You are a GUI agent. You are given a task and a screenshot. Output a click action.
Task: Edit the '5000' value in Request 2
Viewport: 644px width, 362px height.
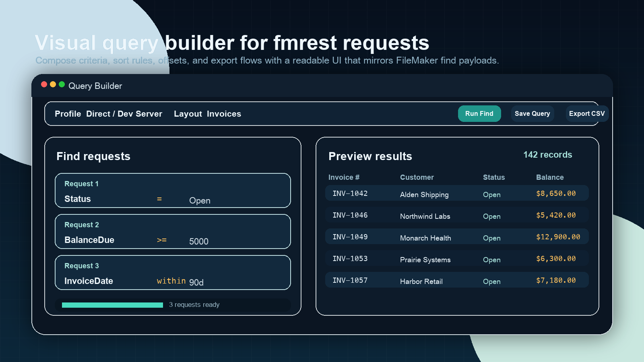click(199, 241)
